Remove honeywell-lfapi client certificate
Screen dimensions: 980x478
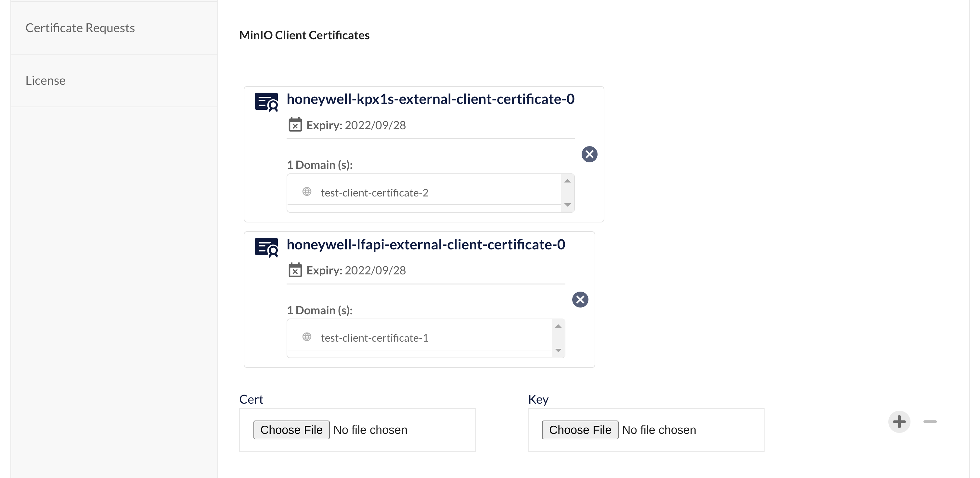(x=580, y=300)
